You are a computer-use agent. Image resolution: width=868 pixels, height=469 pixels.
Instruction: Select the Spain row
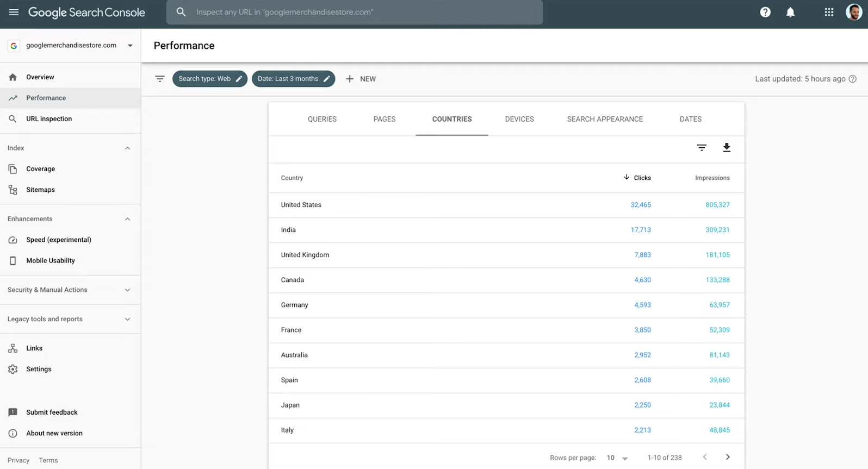click(x=506, y=380)
